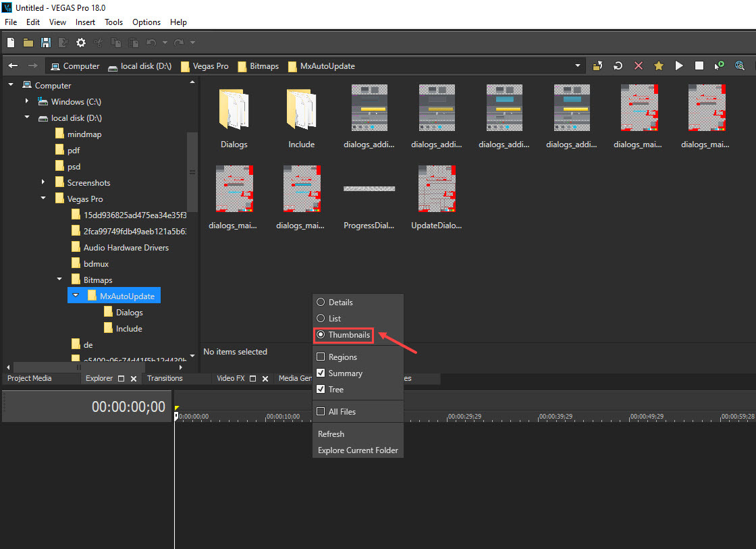Screen dimensions: 756x549
Task: Open the Options menu
Action: (x=146, y=22)
